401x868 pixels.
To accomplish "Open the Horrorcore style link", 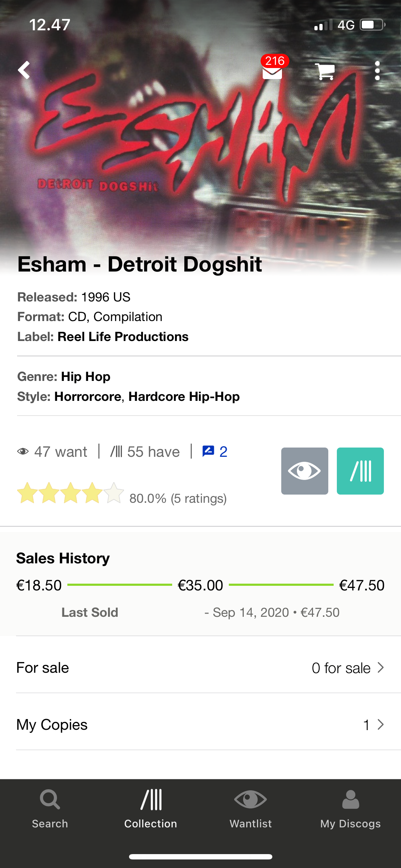I will point(88,397).
